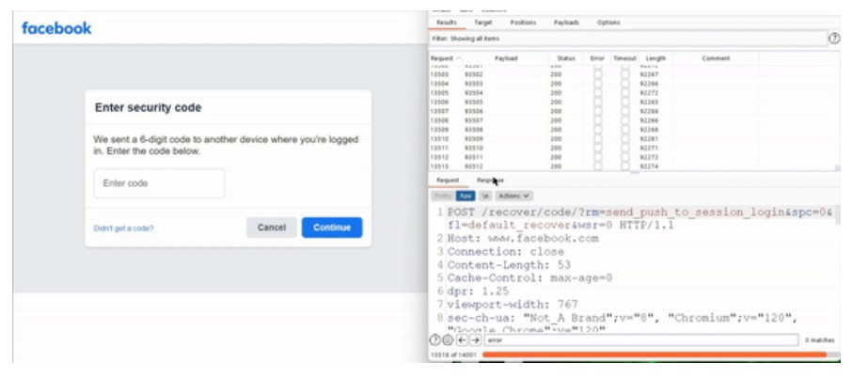The image size is (868, 378).
Task: Go to previous search match arrow
Action: 461,340
